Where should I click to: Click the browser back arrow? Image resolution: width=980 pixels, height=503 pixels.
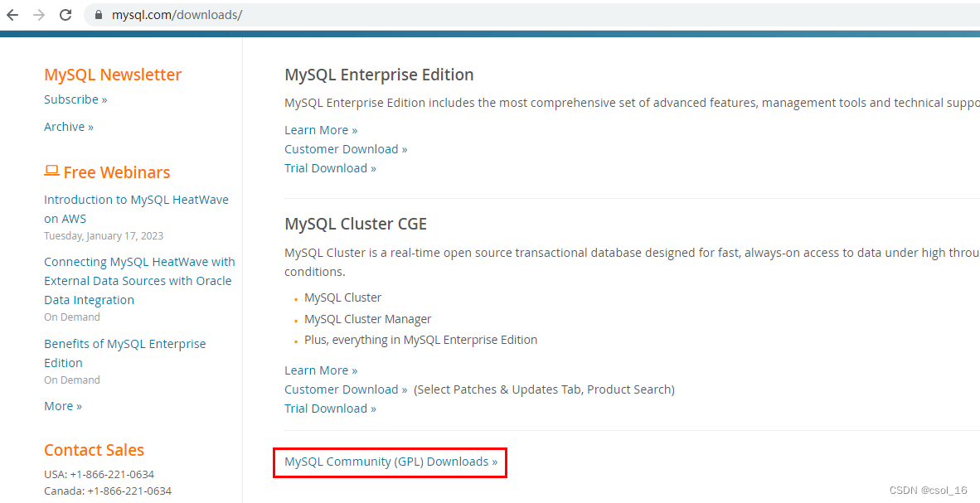pos(15,14)
